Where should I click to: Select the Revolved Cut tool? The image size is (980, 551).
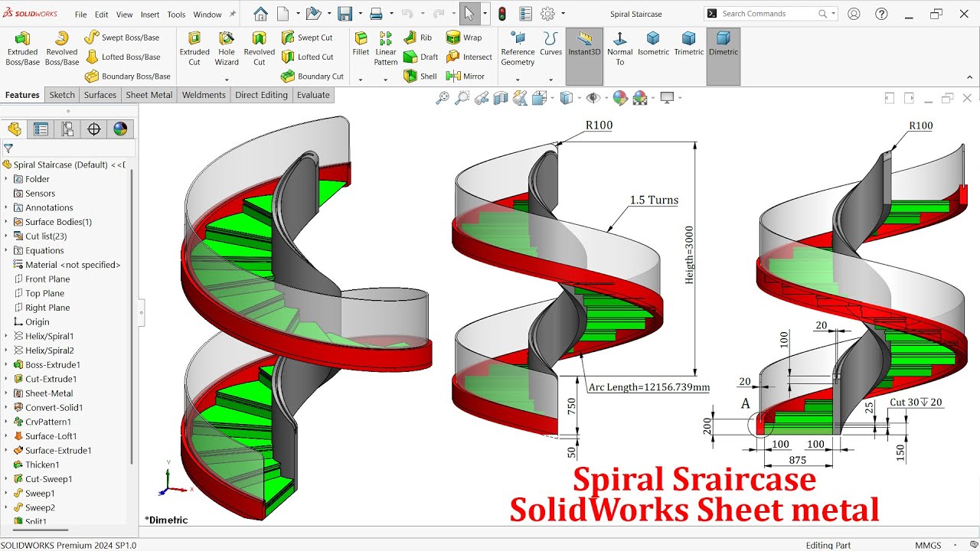pos(260,48)
